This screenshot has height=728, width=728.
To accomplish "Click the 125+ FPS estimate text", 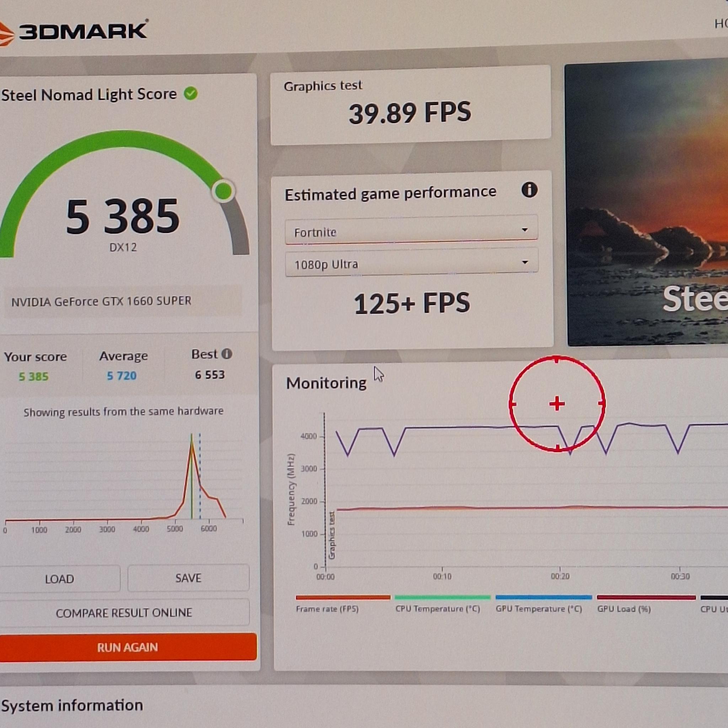I will tap(412, 304).
